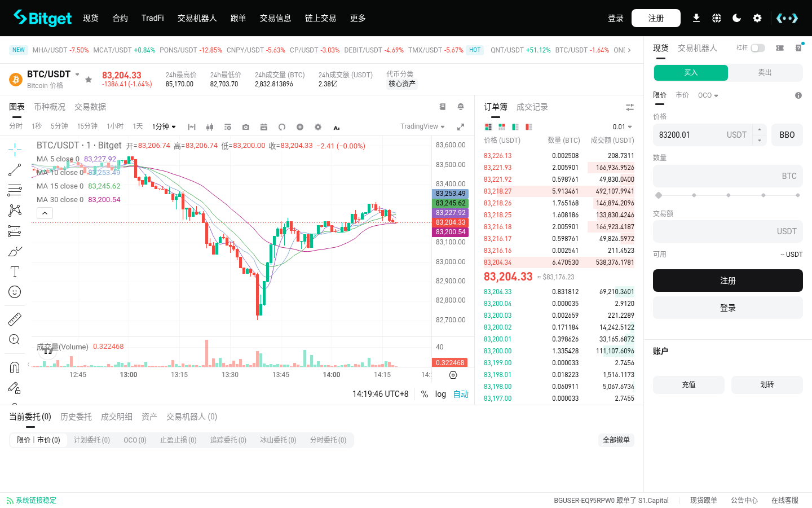Image resolution: width=812 pixels, height=508 pixels.
Task: Open the 合约 futures menu
Action: [120, 18]
